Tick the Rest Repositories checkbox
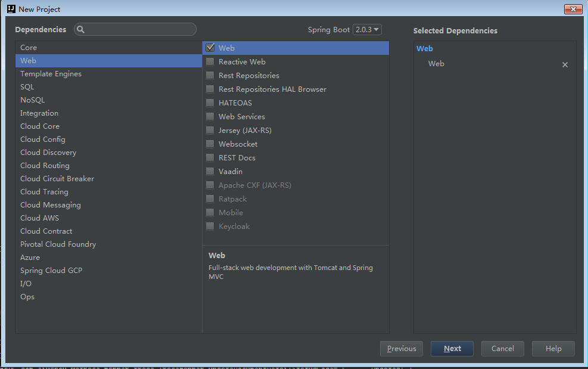 (x=210, y=75)
